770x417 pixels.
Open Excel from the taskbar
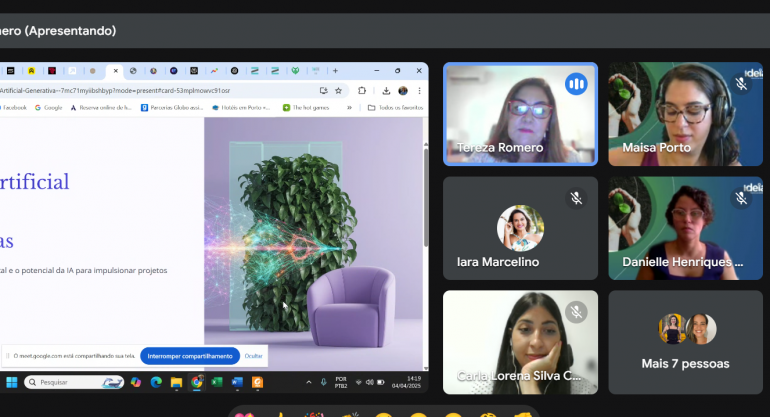point(217,382)
